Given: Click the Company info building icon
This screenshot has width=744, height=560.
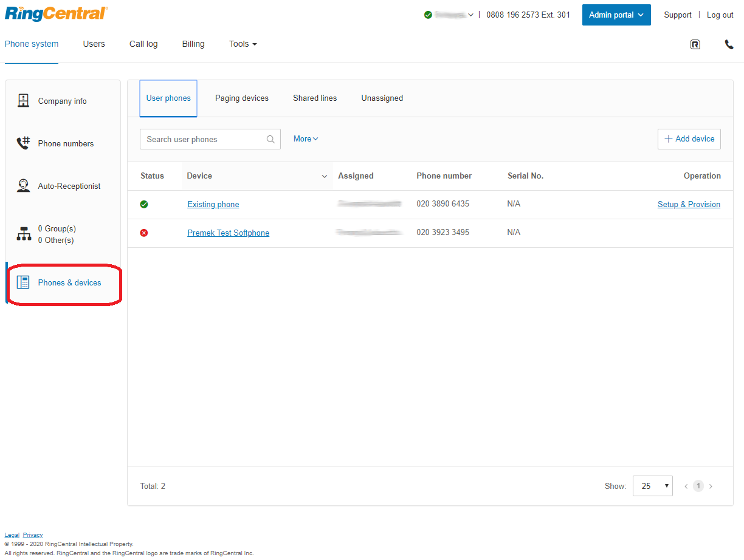Looking at the screenshot, I should [x=23, y=101].
